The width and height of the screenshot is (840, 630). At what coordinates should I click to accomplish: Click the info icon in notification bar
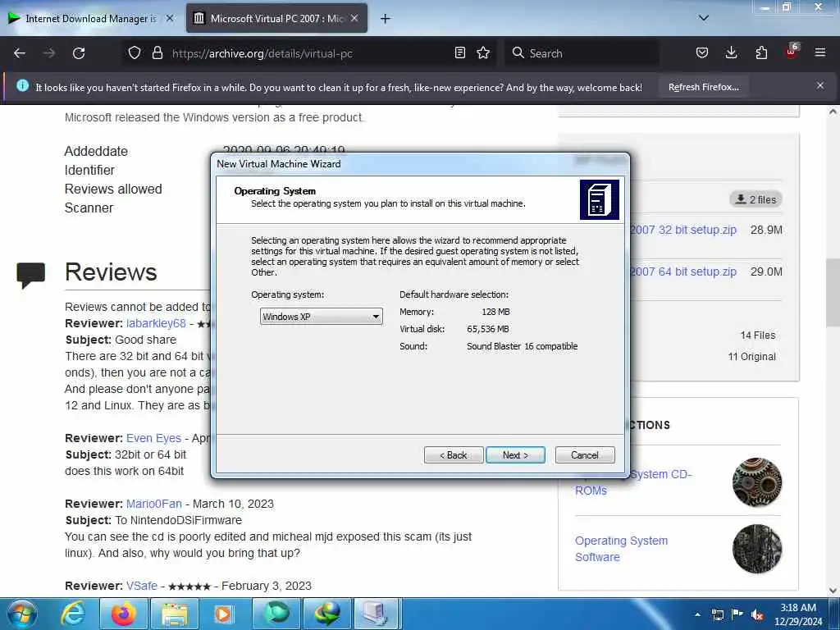22,85
